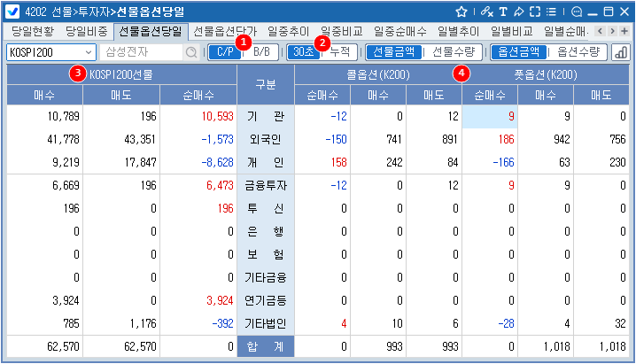Toggle the B/B display mode

(261, 52)
